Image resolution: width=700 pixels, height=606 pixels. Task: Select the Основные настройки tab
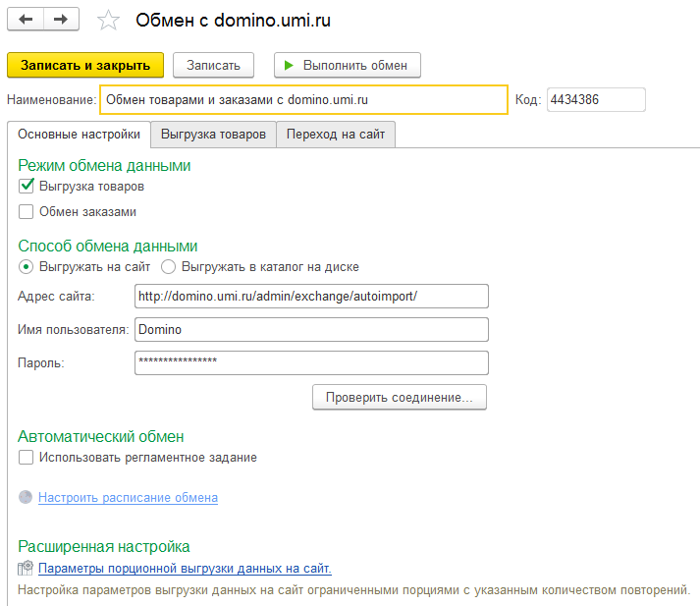[x=79, y=135]
